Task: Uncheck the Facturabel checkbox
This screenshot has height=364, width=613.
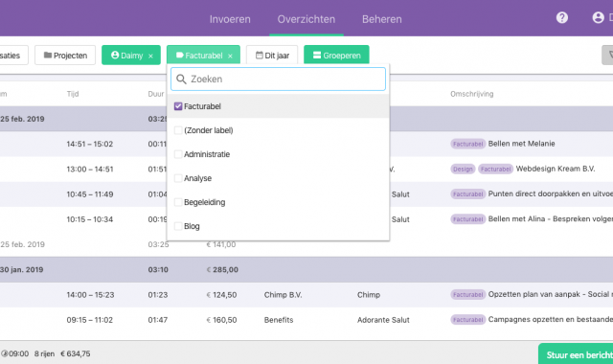Action: [x=178, y=106]
